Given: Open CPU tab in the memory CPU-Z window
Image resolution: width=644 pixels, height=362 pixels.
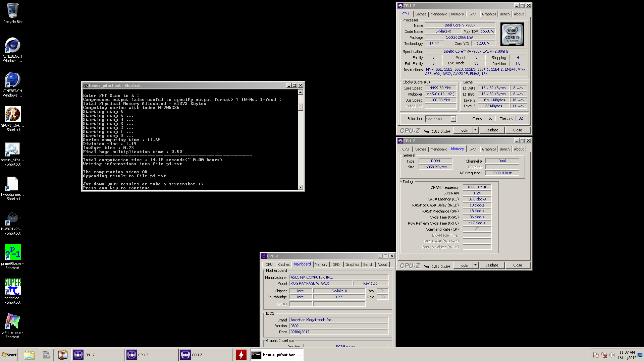Looking at the screenshot, I should pyautogui.click(x=406, y=149).
